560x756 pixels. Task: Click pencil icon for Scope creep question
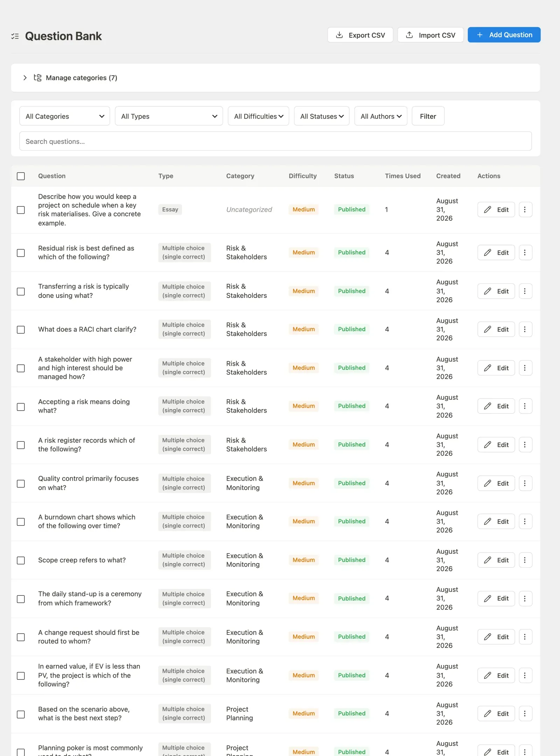tap(488, 560)
